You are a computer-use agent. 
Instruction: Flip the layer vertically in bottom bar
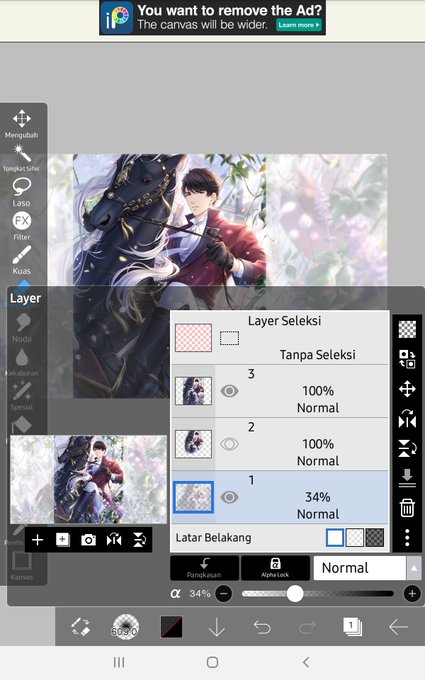140,539
